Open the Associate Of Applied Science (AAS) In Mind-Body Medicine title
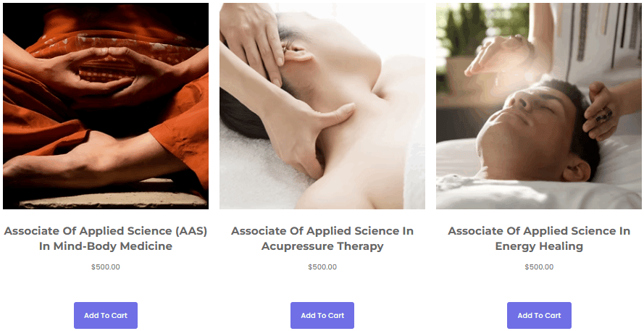The width and height of the screenshot is (644, 331). click(x=106, y=238)
